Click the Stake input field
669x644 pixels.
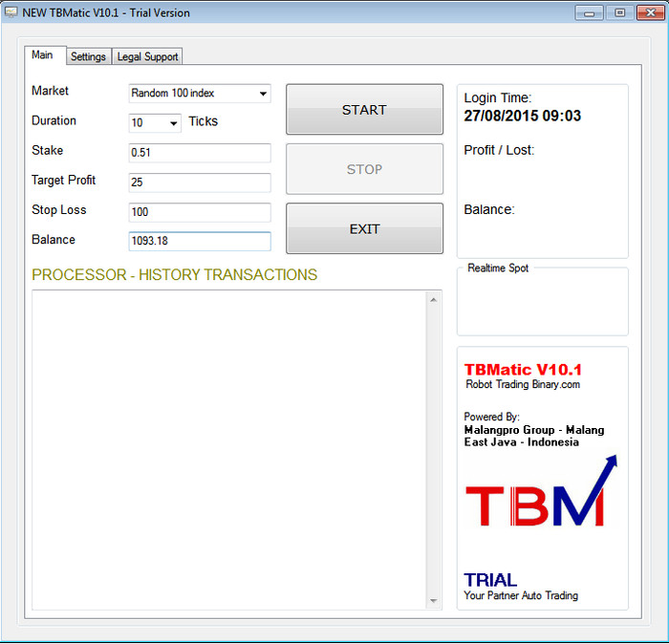pyautogui.click(x=200, y=153)
